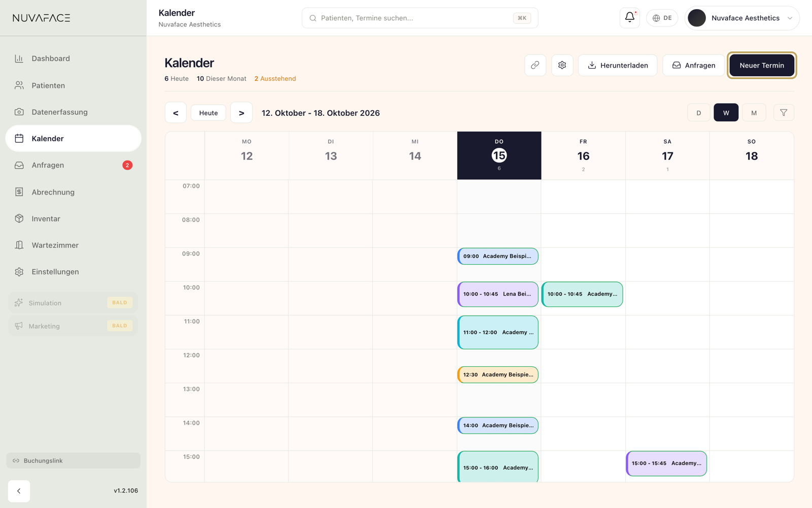
Task: Open Saturday 15:00 - 15:45 appointment
Action: (x=666, y=463)
